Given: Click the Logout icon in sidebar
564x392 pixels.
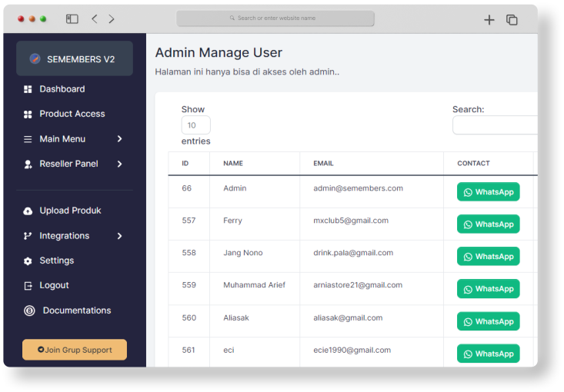Looking at the screenshot, I should tap(28, 285).
